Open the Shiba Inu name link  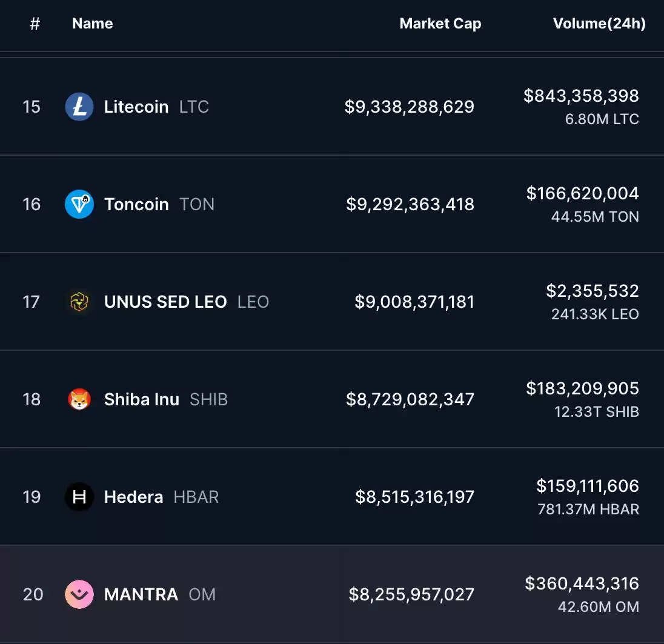click(142, 399)
